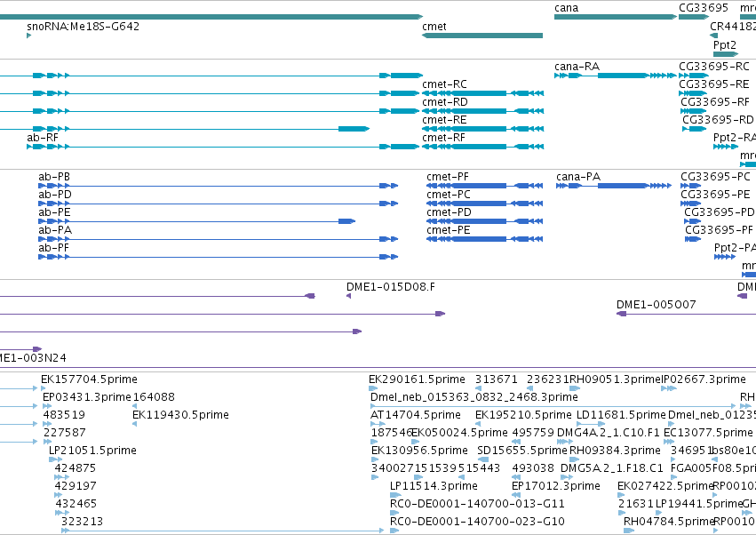
Task: Click the cana-RA transcript label
Action: 577,66
